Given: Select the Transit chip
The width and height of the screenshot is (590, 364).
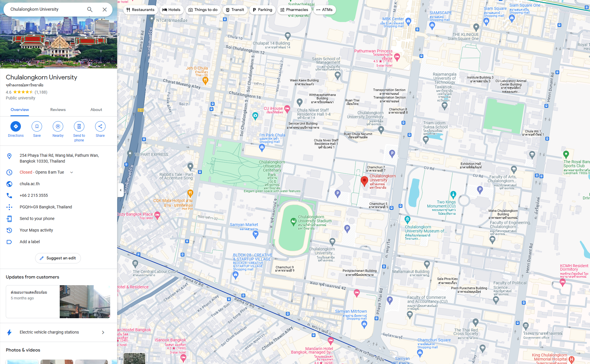Looking at the screenshot, I should tap(235, 10).
